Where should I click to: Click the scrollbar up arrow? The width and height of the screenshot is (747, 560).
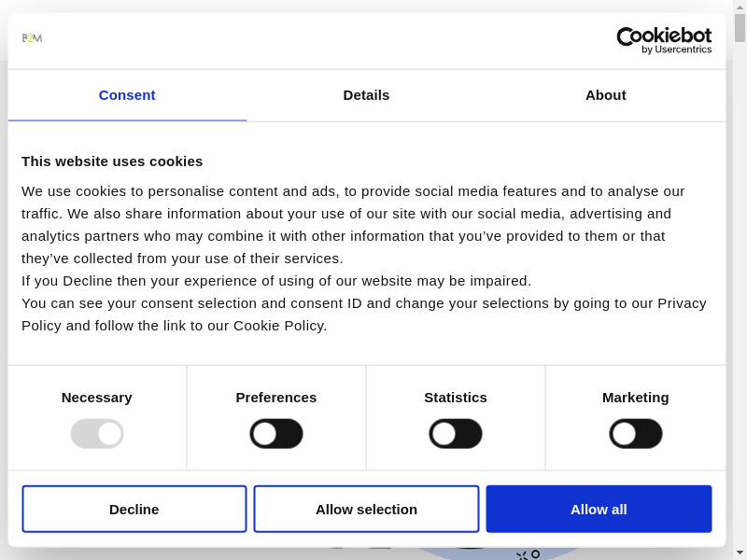pos(740,7)
